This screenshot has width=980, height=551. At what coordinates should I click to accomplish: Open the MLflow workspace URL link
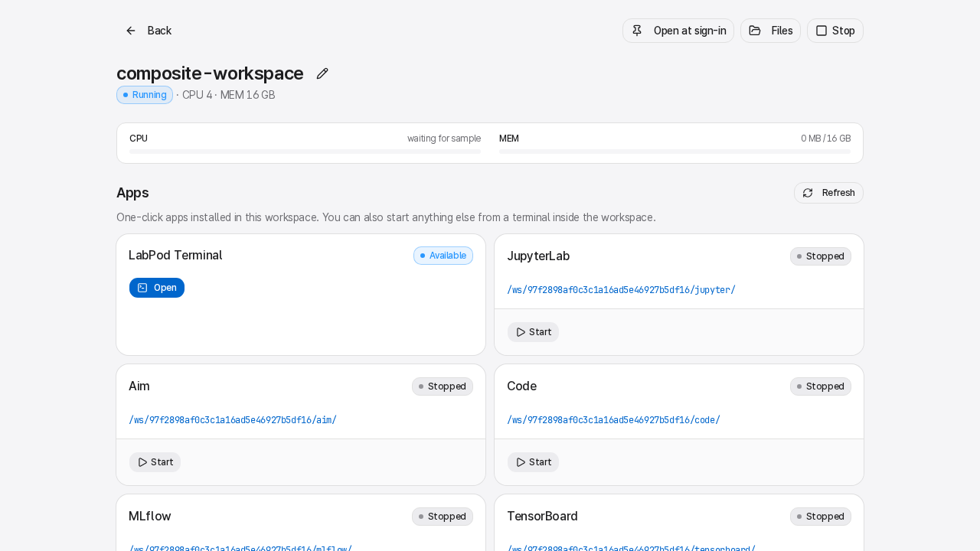pyautogui.click(x=240, y=548)
